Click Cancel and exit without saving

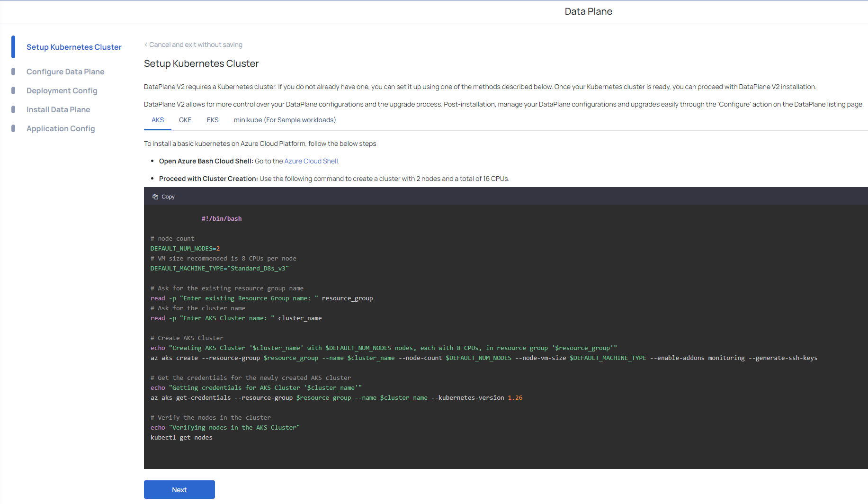pyautogui.click(x=193, y=45)
